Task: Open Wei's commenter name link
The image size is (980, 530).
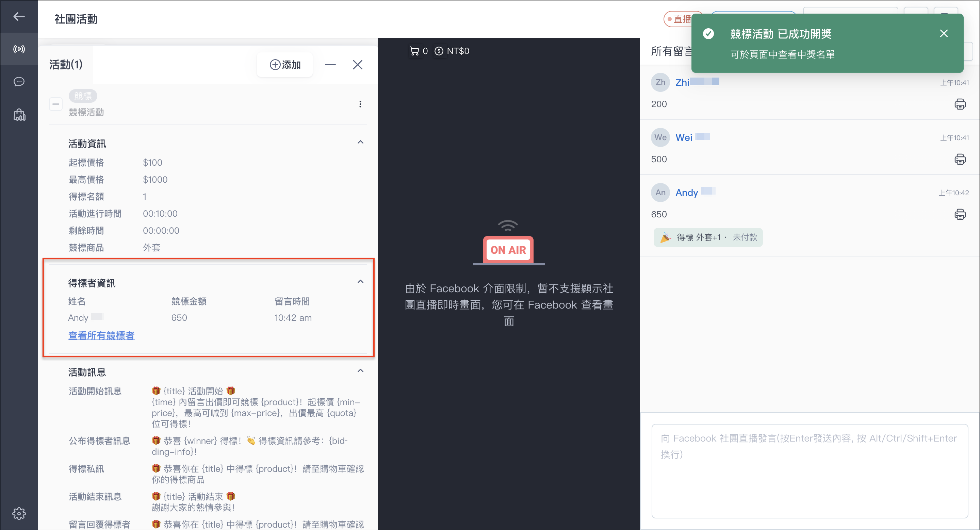Action: (x=692, y=137)
